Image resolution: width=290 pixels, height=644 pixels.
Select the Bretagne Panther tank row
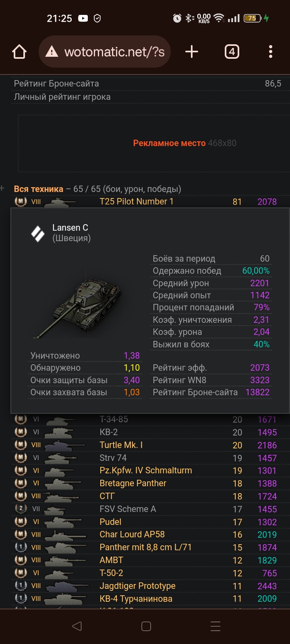coord(133,483)
